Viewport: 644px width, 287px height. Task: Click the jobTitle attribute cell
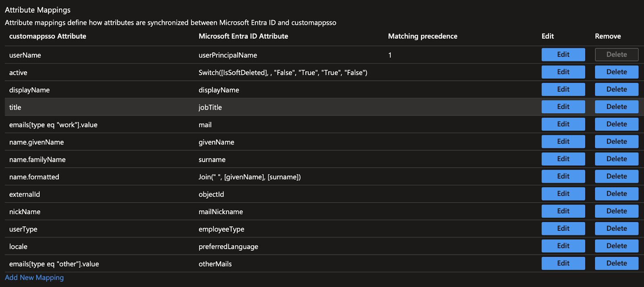click(210, 107)
